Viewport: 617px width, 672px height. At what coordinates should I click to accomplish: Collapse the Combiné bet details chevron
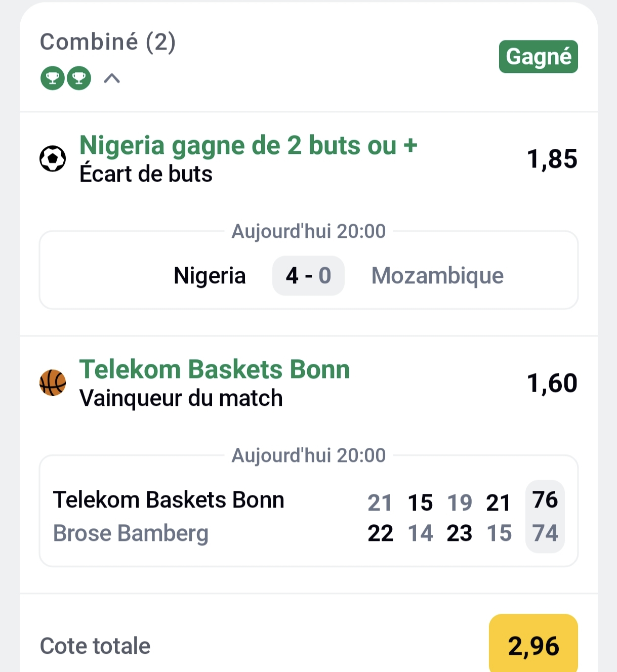[112, 78]
